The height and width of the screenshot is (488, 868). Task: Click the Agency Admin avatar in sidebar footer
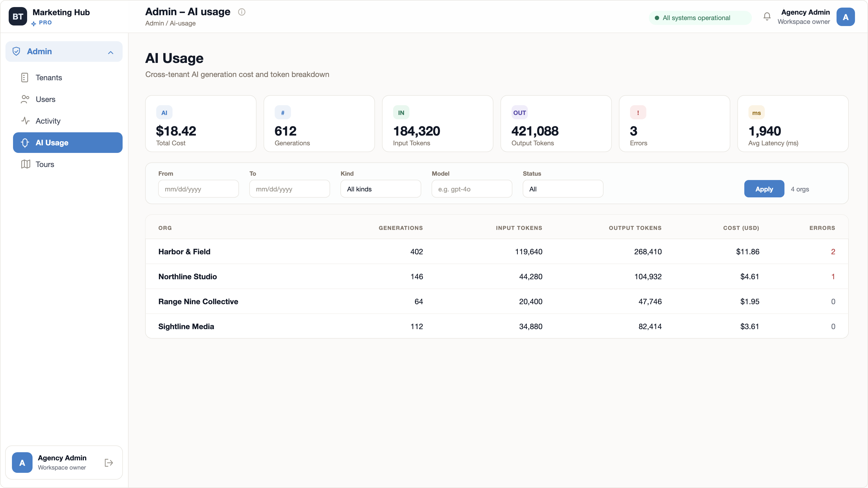(22, 463)
